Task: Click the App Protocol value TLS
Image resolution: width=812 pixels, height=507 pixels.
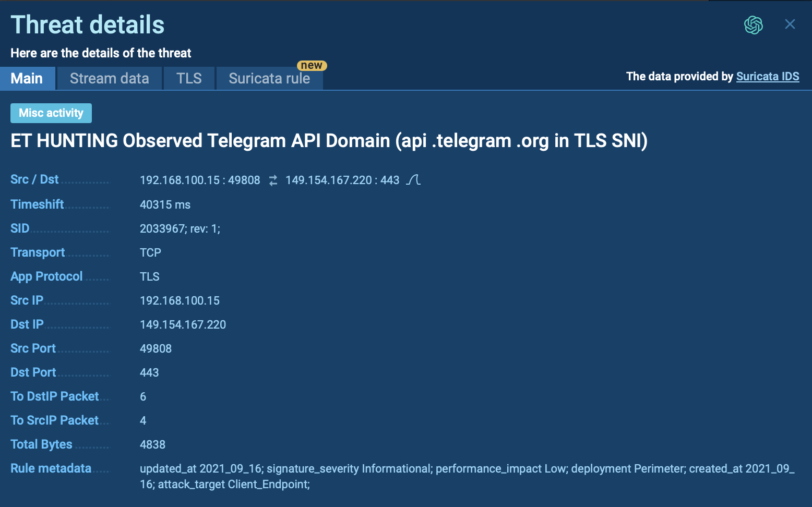Action: 150,276
